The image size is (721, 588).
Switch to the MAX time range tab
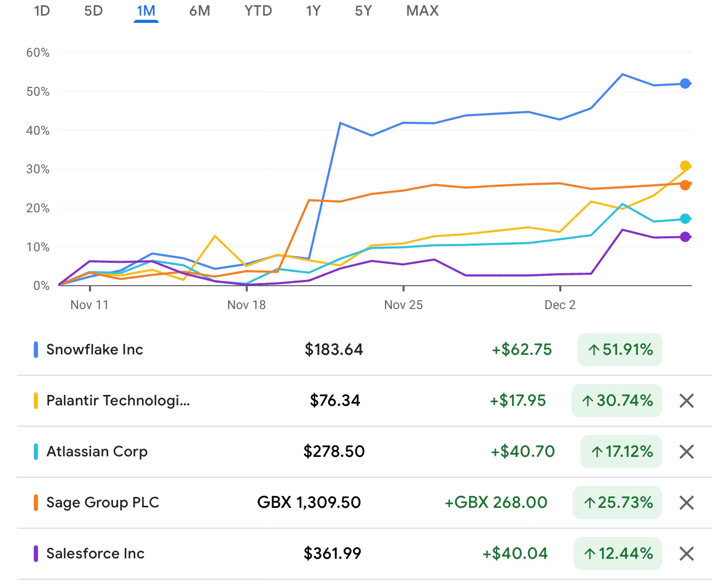pyautogui.click(x=422, y=10)
